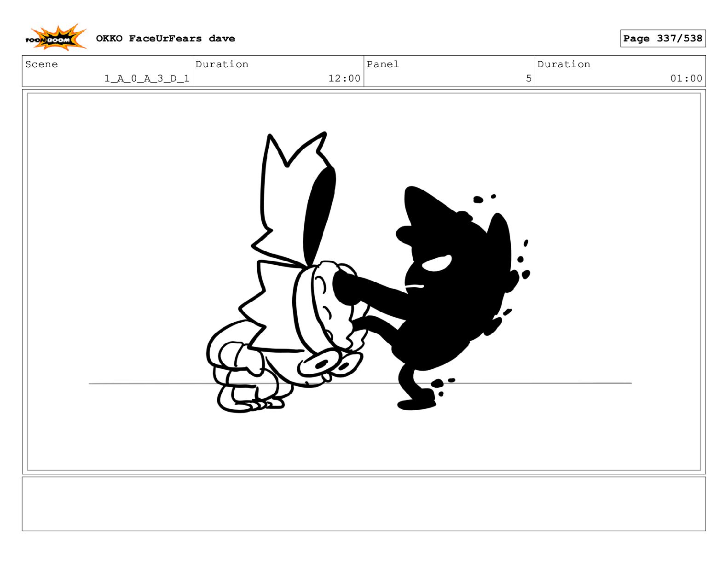Screen dimensions: 728x564
Task: Select the title text 'OKKO FaceUrFears dave'
Action: [x=165, y=39]
